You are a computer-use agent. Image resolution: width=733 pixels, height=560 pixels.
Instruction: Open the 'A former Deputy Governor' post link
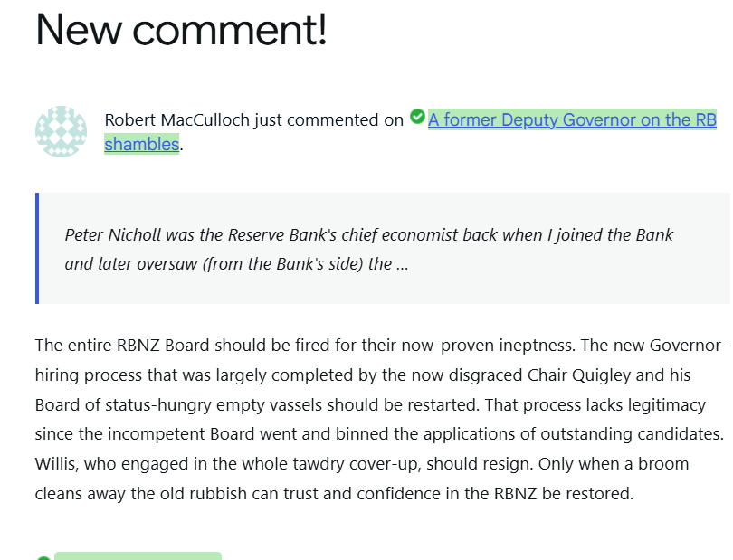tap(572, 119)
